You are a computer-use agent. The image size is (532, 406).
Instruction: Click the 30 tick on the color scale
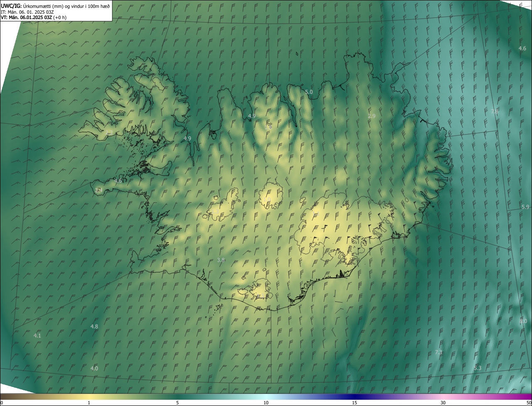point(443,403)
